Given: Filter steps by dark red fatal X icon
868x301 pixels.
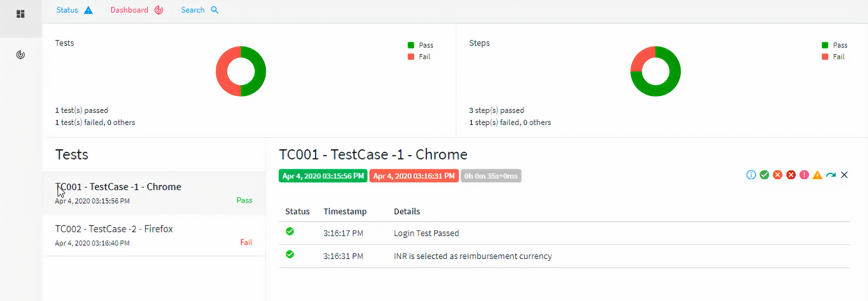Looking at the screenshot, I should [x=791, y=175].
